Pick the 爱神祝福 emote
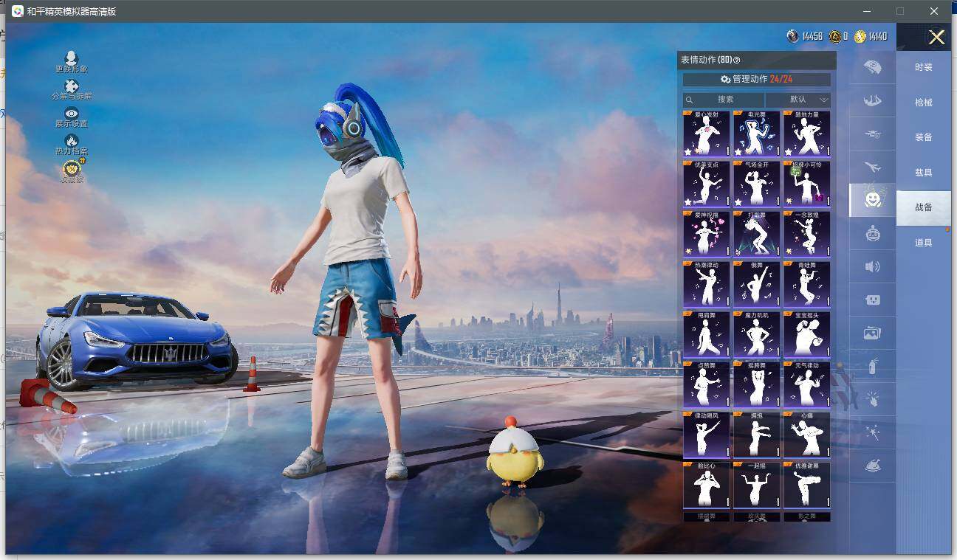Image resolution: width=957 pixels, height=560 pixels. (707, 235)
